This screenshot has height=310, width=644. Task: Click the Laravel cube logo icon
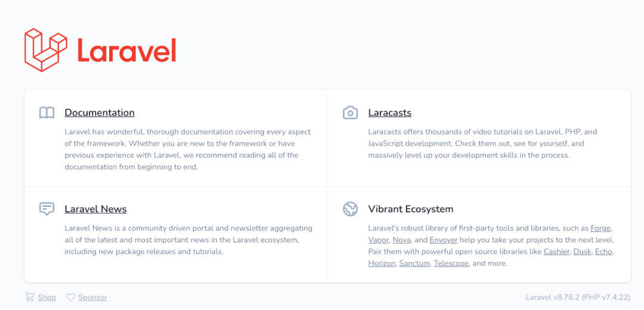(45, 50)
